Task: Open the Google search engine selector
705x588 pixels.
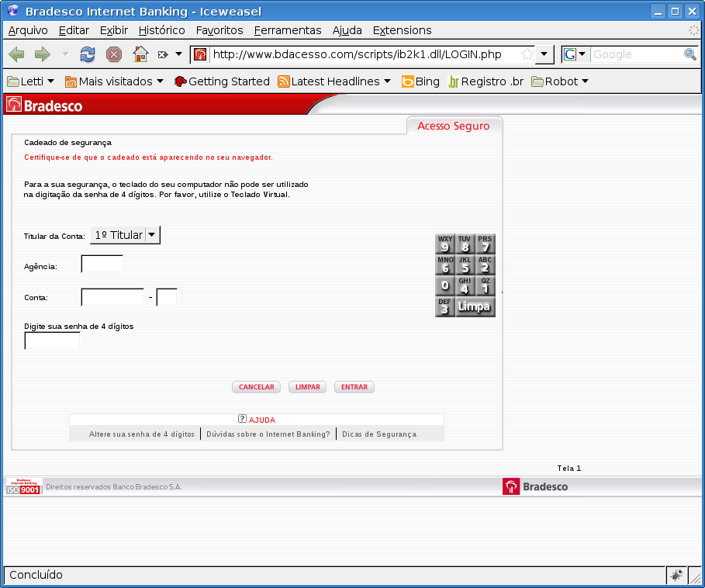Action: (x=575, y=54)
